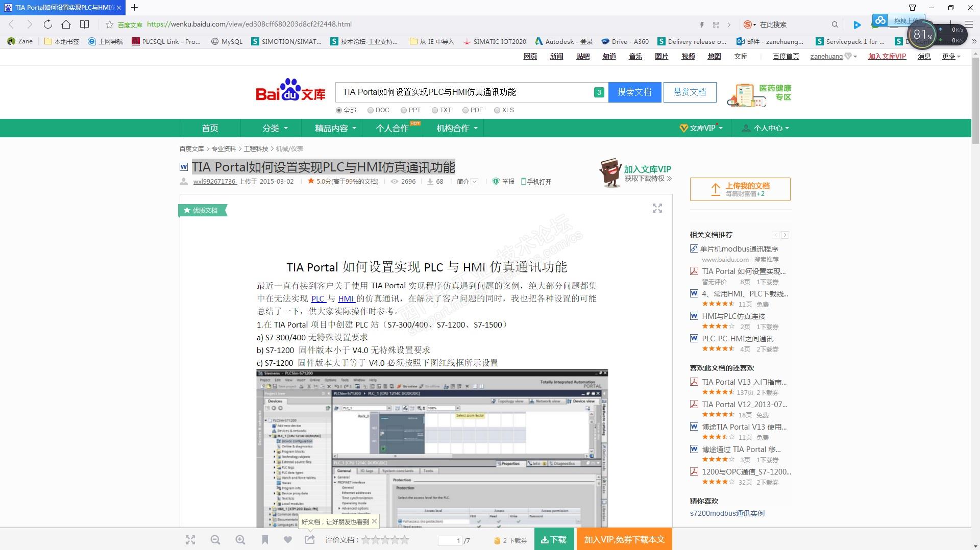
Task: Show previous related document recommendations
Action: [776, 235]
